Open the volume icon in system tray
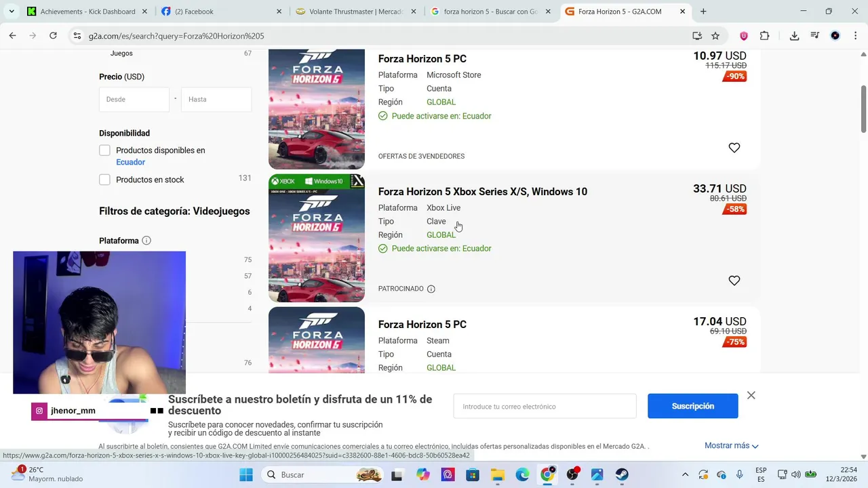This screenshot has width=868, height=488. click(795, 474)
